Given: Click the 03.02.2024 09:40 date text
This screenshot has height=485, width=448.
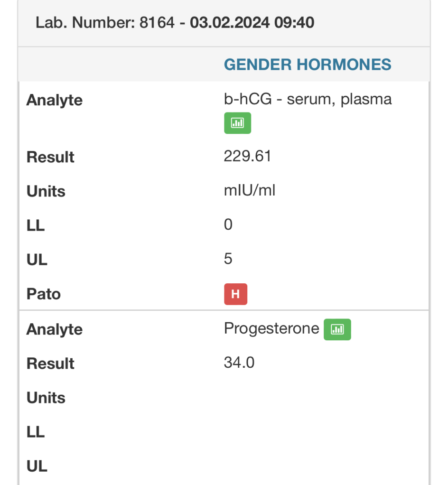Looking at the screenshot, I should tap(252, 23).
